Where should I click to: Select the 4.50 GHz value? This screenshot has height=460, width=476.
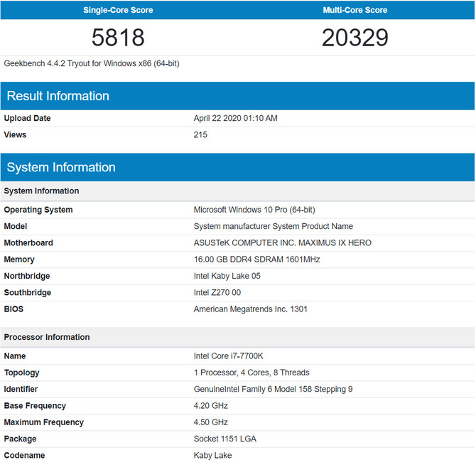[211, 422]
